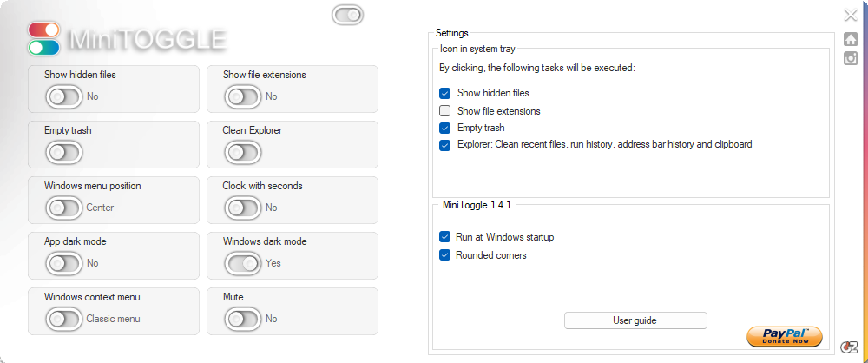Screen dimensions: 868x363
Task: Toggle Windows context menu switch
Action: pos(63,319)
